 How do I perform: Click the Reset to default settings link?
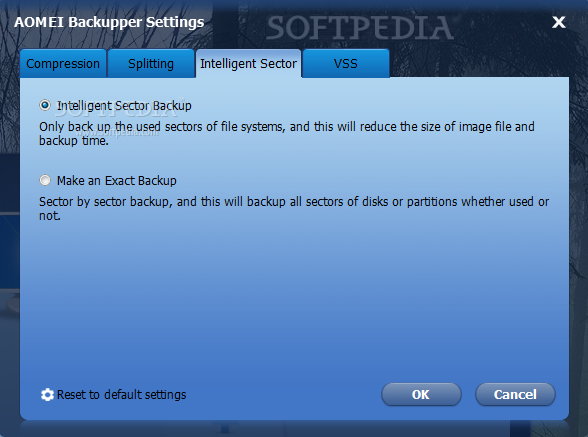tap(122, 395)
